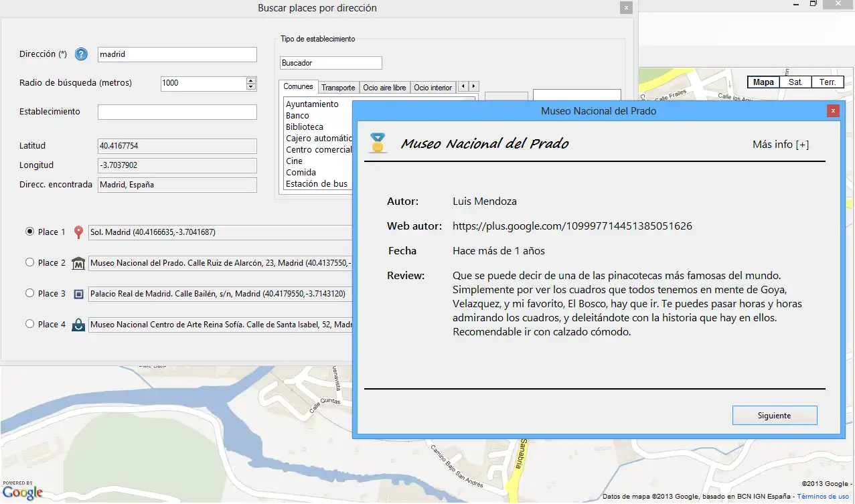Select Ayuntamiento in the establishment list
855x504 pixels.
312,104
